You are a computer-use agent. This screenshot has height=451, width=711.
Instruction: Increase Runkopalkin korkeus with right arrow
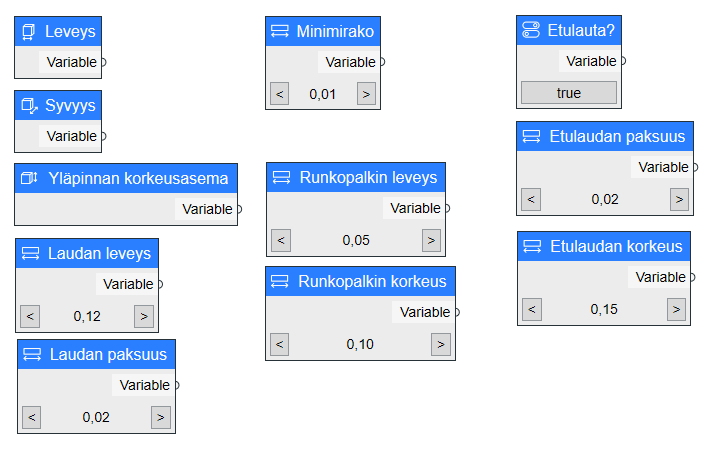441,344
